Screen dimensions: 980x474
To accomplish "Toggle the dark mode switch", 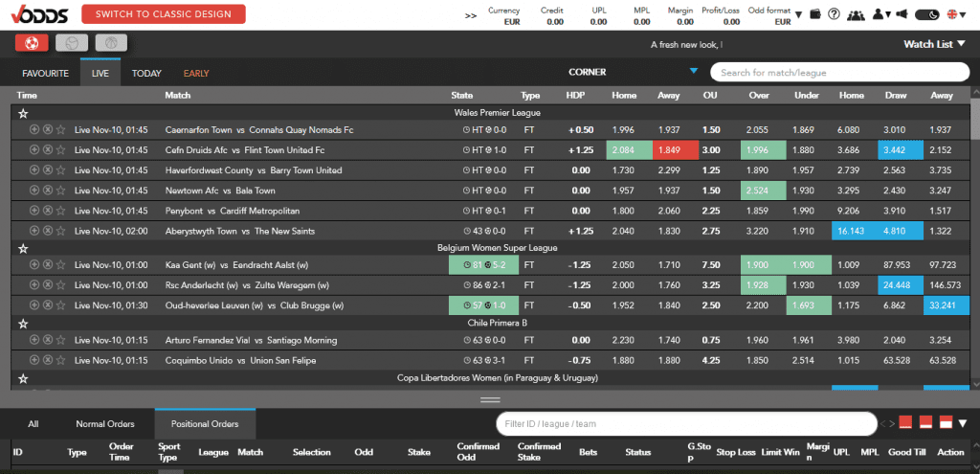I will [x=925, y=14].
